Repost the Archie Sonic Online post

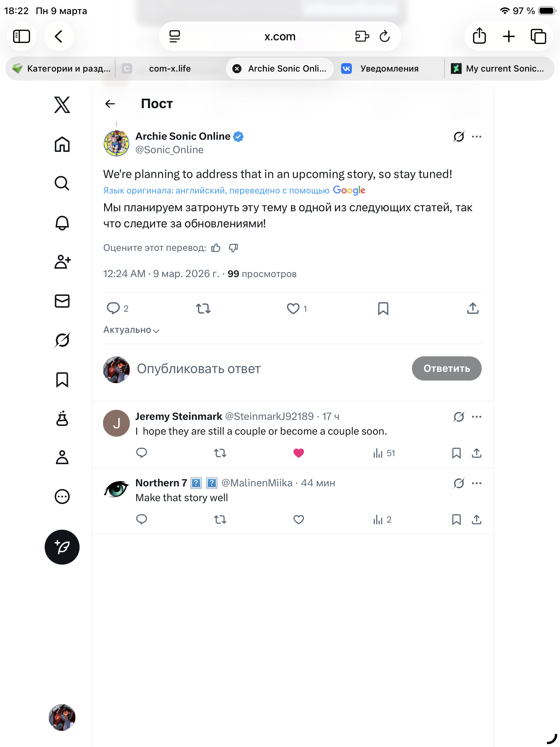point(203,308)
